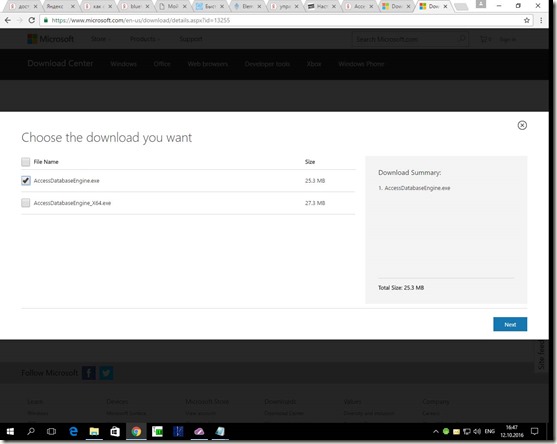Open the network icon in tray
The width and height of the screenshot is (557, 444).
click(466, 432)
